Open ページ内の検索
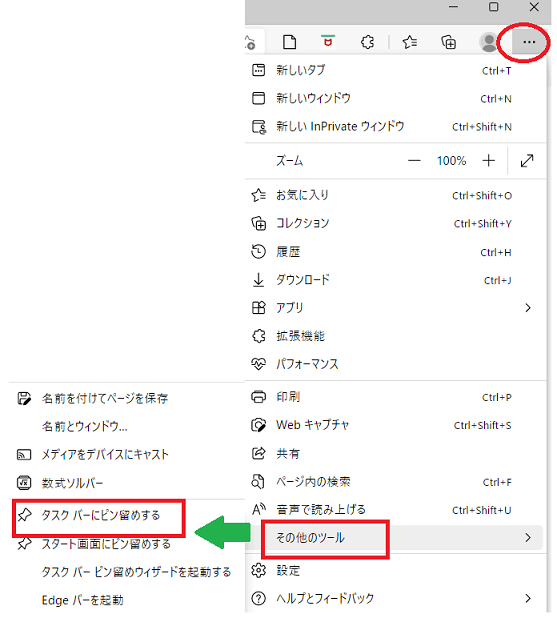 click(x=395, y=482)
